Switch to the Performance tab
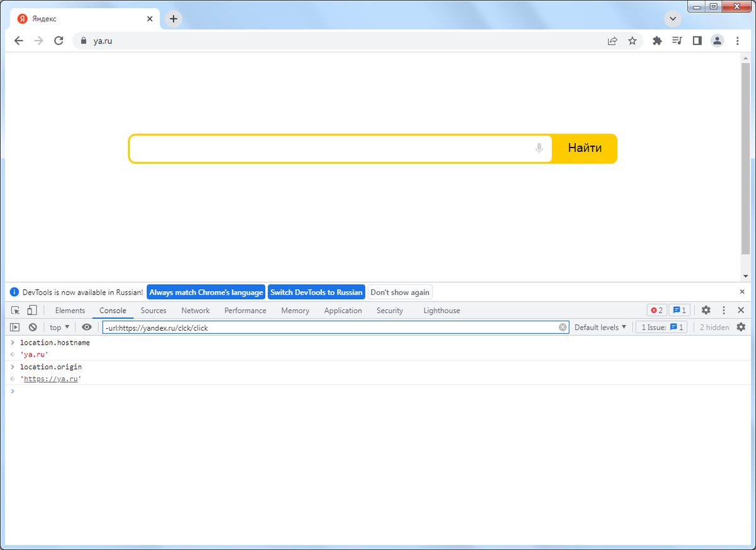The image size is (756, 550). tap(245, 311)
